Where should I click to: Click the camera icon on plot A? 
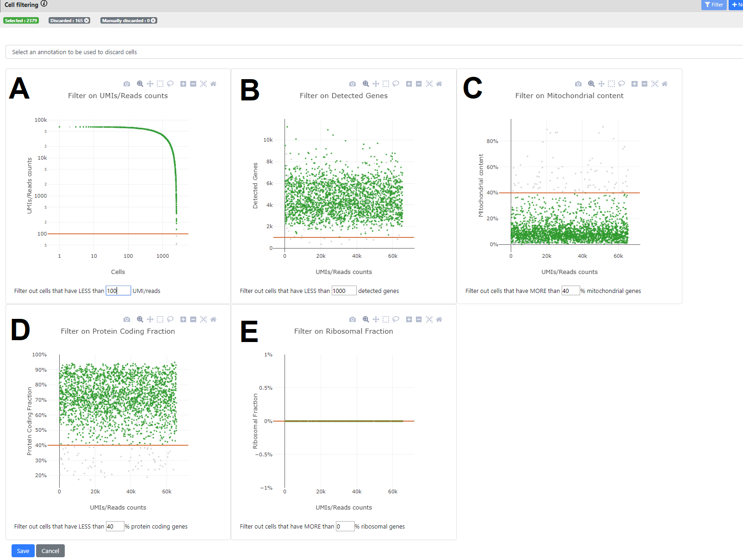pos(127,84)
